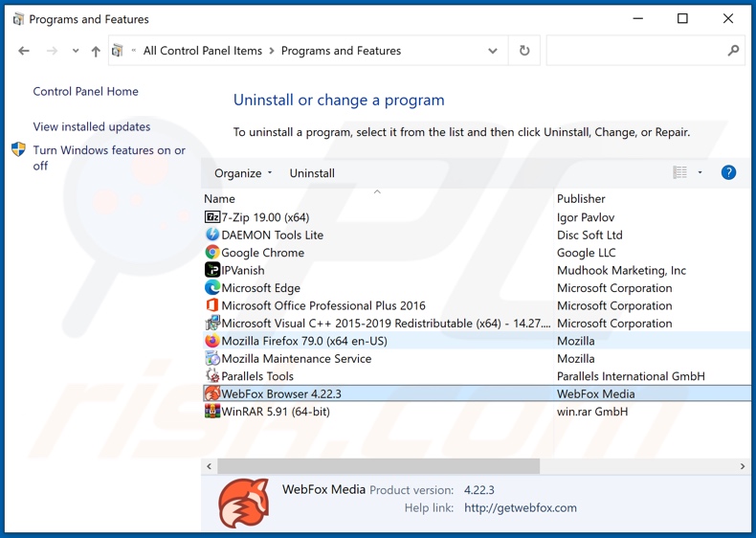The width and height of the screenshot is (756, 538).
Task: Click the Up one level arrow
Action: [x=96, y=51]
